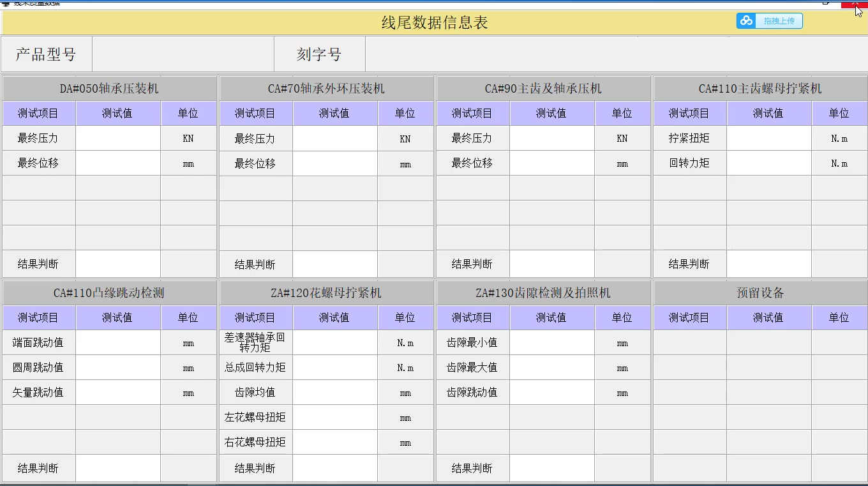868x486 pixels.
Task: Select 结果判断 value field in ZA#130齿隙检测及拍照机
Action: [x=552, y=468]
